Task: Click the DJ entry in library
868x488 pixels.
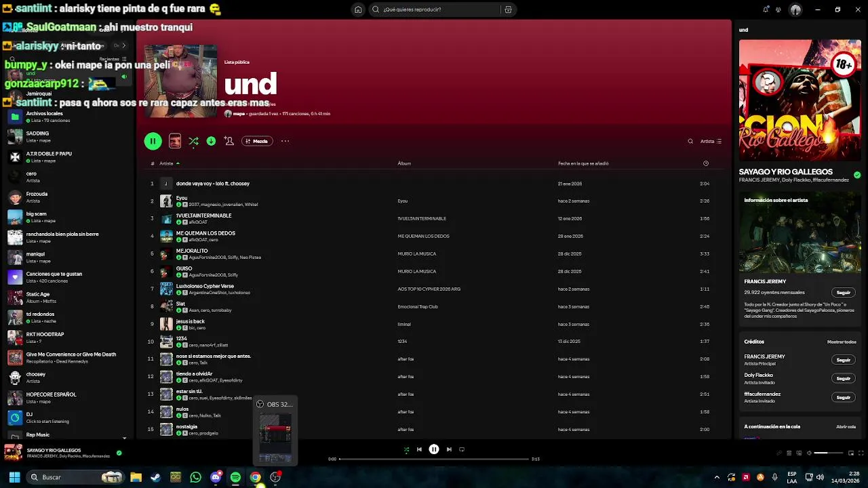Action: (x=68, y=418)
